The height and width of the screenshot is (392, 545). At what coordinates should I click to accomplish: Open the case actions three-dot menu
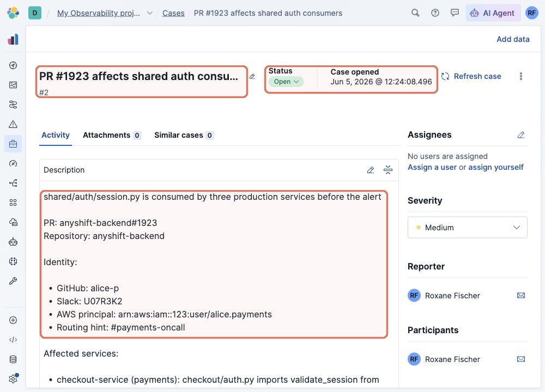point(520,76)
